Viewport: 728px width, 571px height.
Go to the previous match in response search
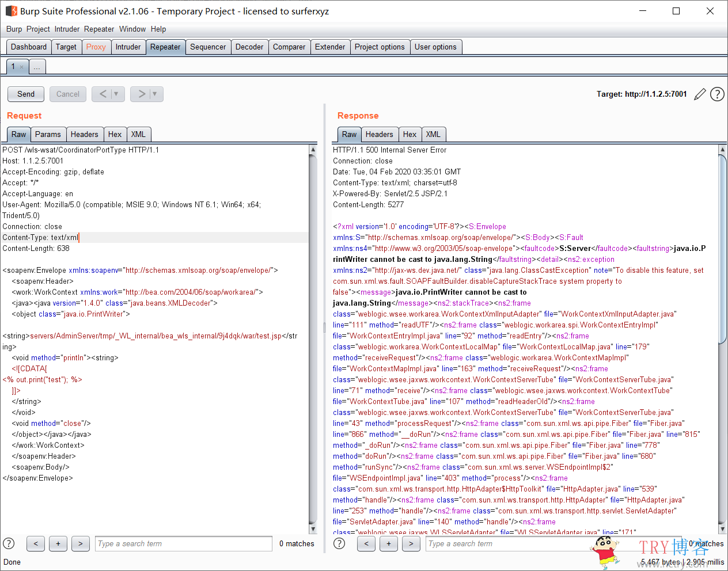(x=366, y=543)
